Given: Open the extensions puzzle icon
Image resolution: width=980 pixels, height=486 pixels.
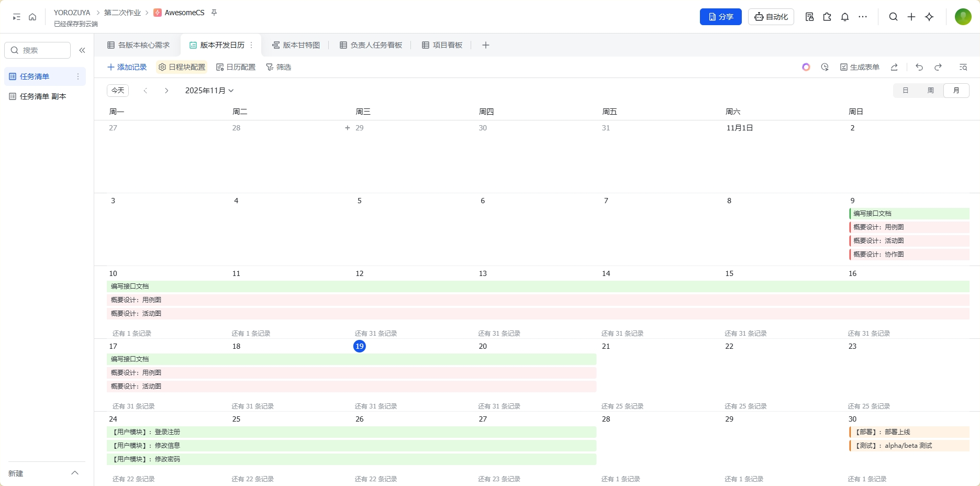Looking at the screenshot, I should point(827,17).
